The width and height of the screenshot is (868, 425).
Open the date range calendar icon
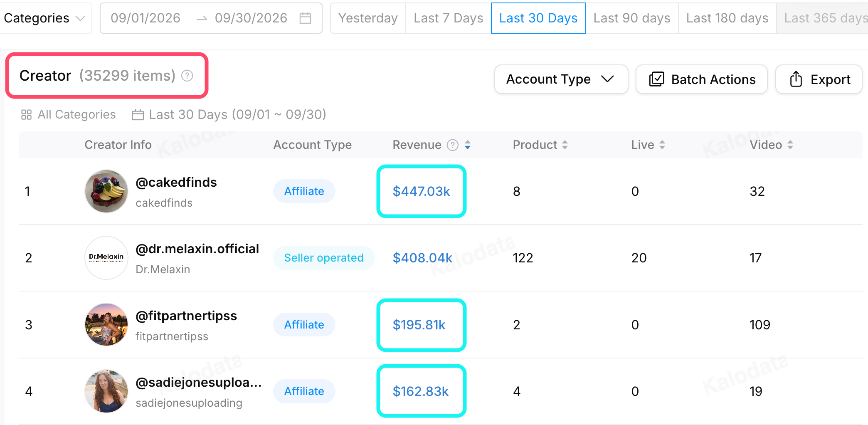[x=306, y=18]
